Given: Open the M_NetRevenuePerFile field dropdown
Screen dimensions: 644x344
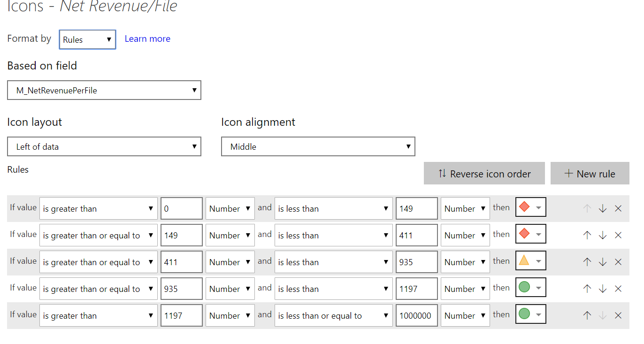Looking at the screenshot, I should [104, 90].
